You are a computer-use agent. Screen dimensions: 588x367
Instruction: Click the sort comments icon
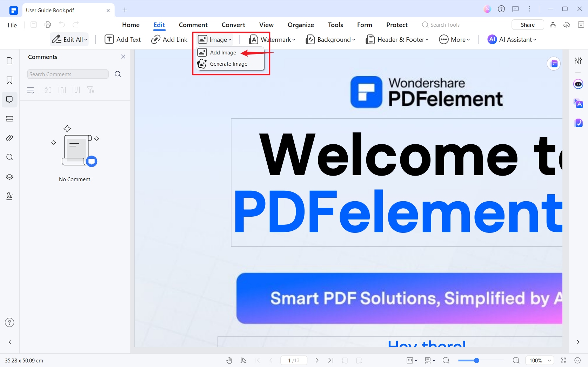point(48,90)
